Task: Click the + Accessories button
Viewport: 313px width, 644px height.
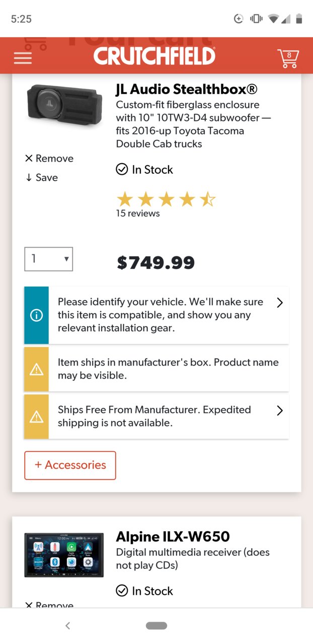Action: point(70,465)
